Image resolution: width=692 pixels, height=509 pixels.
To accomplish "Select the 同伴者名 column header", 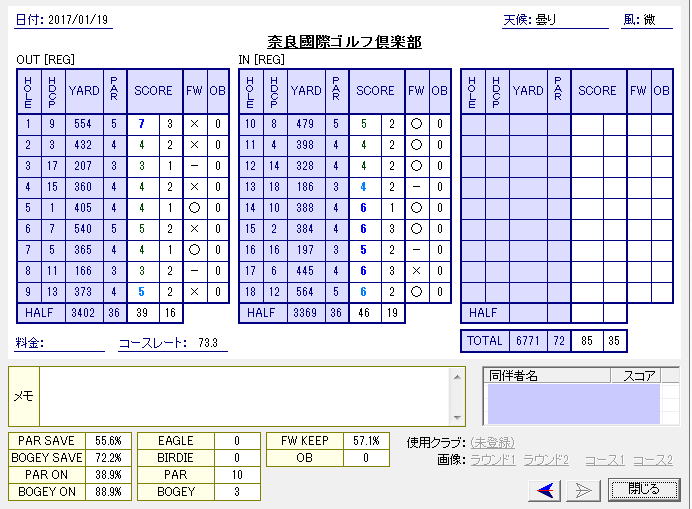I will coord(545,376).
